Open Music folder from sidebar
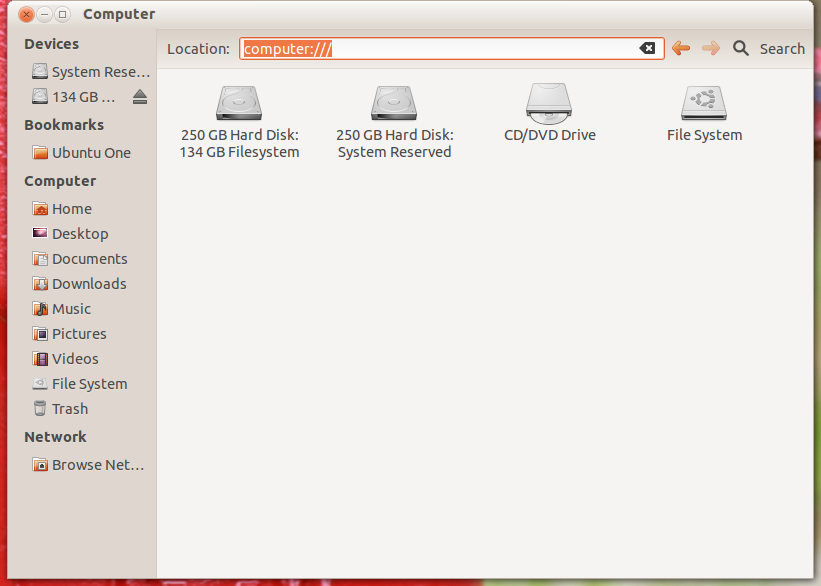The height and width of the screenshot is (586, 821). pyautogui.click(x=71, y=309)
